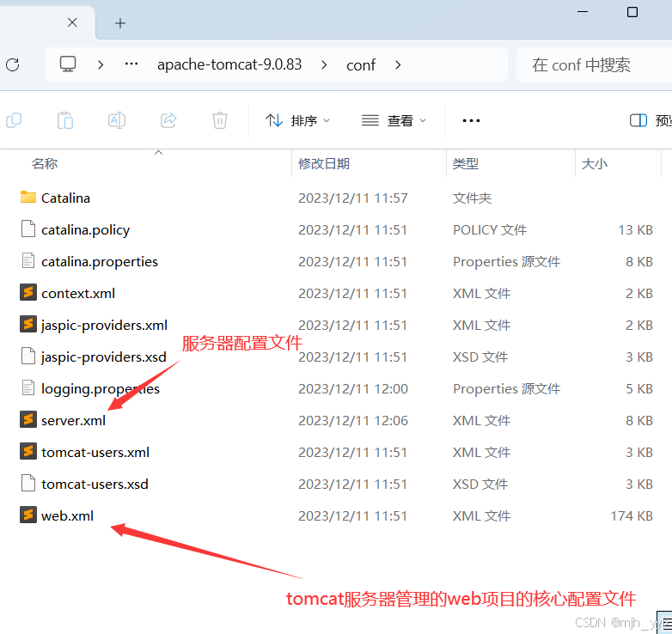672x634 pixels.
Task: Select the jaspic-providers.xsd file icon
Action: pyautogui.click(x=28, y=356)
